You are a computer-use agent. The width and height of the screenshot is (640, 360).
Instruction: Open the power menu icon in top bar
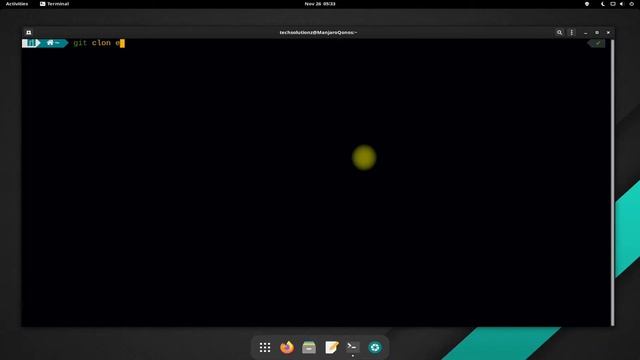click(x=631, y=4)
